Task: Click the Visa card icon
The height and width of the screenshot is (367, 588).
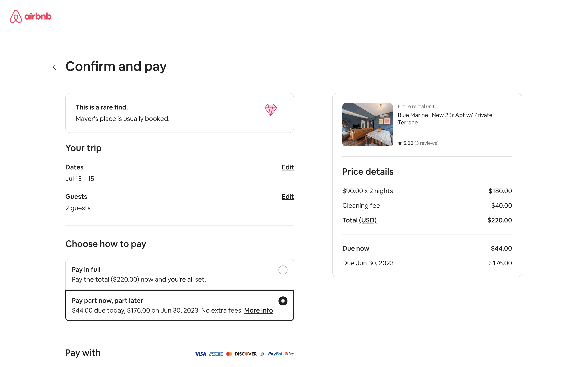Action: tap(200, 354)
